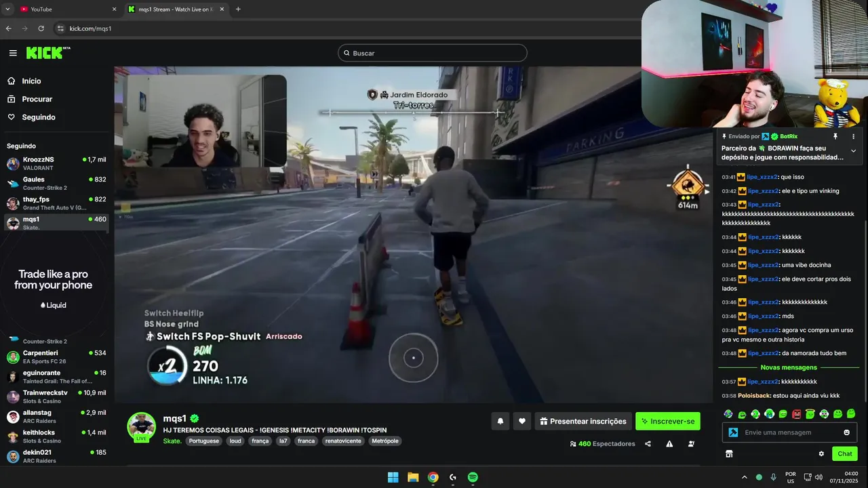The height and width of the screenshot is (488, 868).
Task: Click the microphone icon in the system tray
Action: coord(773,477)
